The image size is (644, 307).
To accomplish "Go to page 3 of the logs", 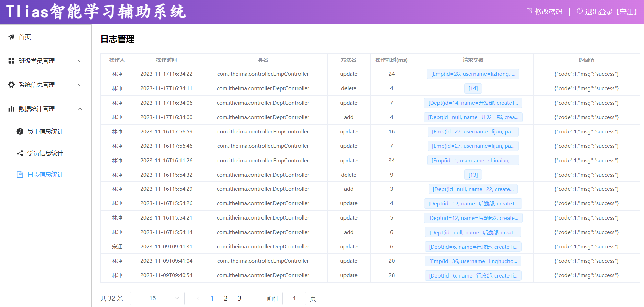I will click(x=239, y=298).
